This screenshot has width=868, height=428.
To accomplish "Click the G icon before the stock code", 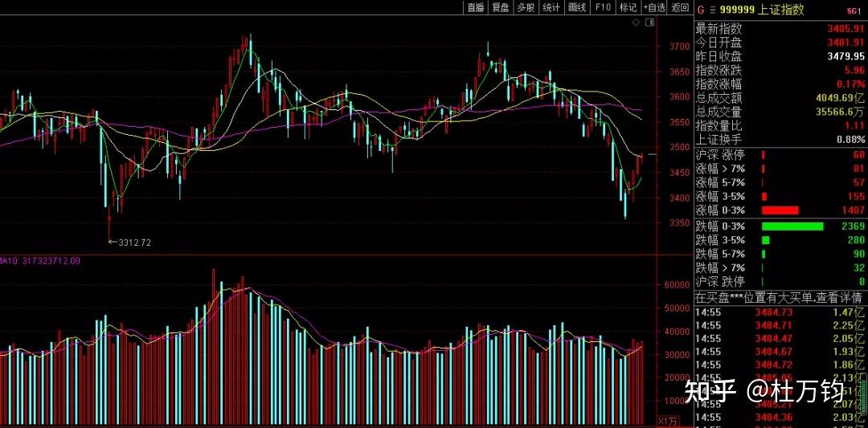I will tap(700, 10).
